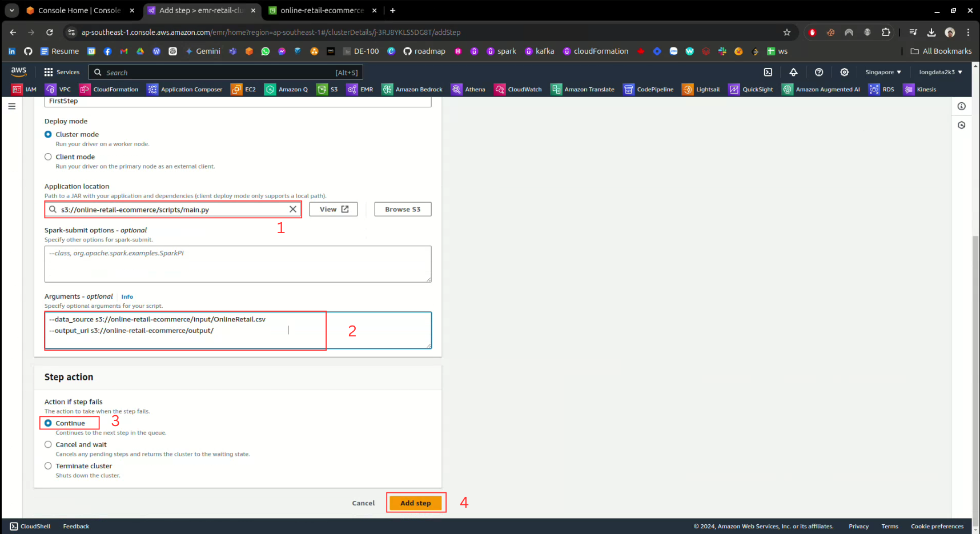The width and height of the screenshot is (980, 534).
Task: Open CloudShell icon in AWS top bar
Action: (768, 72)
